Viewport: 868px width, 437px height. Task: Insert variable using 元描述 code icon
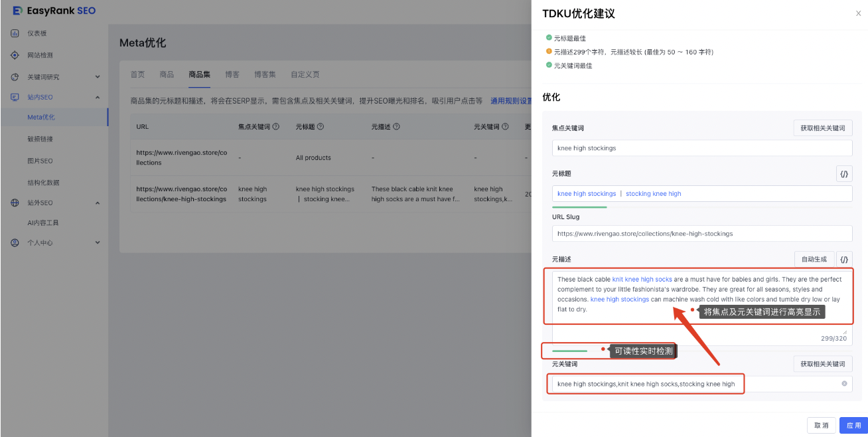(x=843, y=259)
